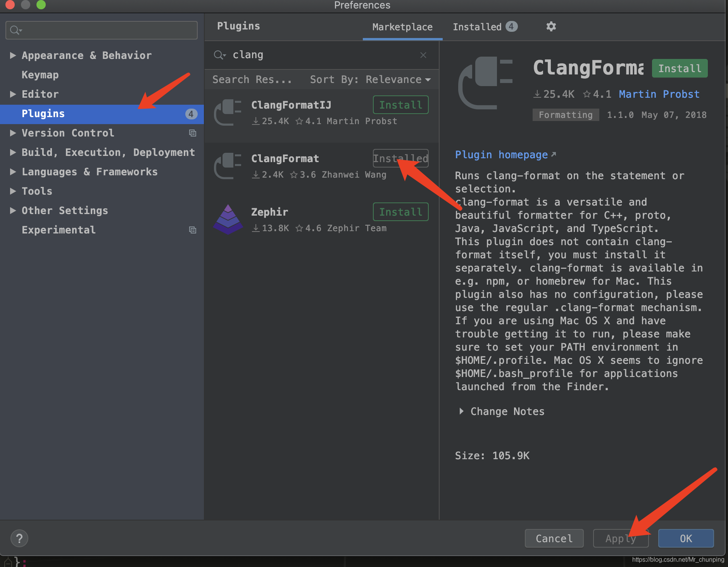Install the Zephir plugin
Screen dimensions: 728x567
(x=400, y=212)
